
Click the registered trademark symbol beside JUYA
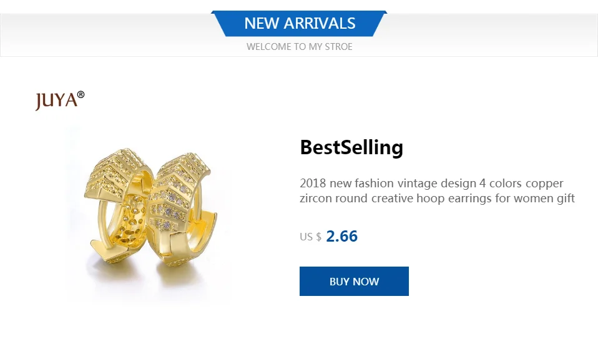tap(81, 94)
